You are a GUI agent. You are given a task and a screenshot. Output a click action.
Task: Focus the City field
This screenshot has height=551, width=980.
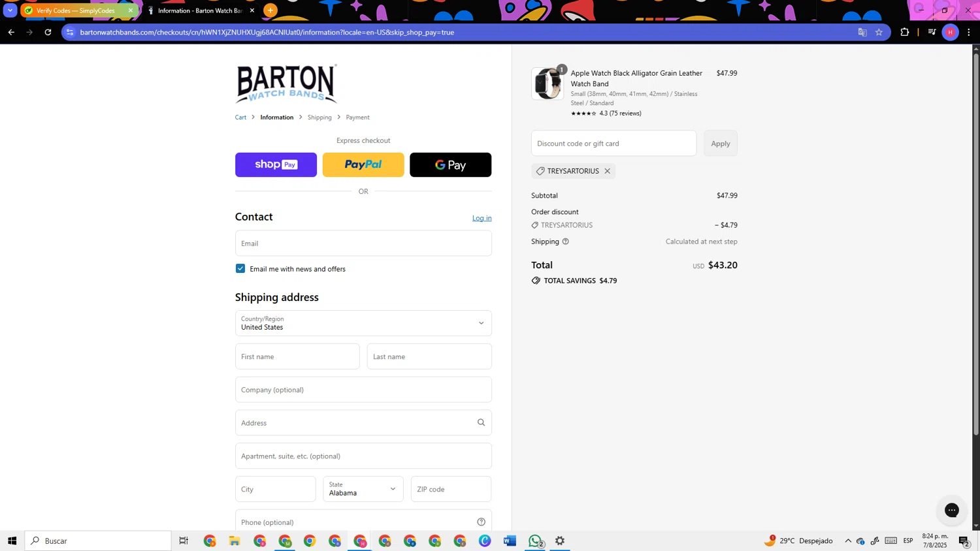(275, 489)
